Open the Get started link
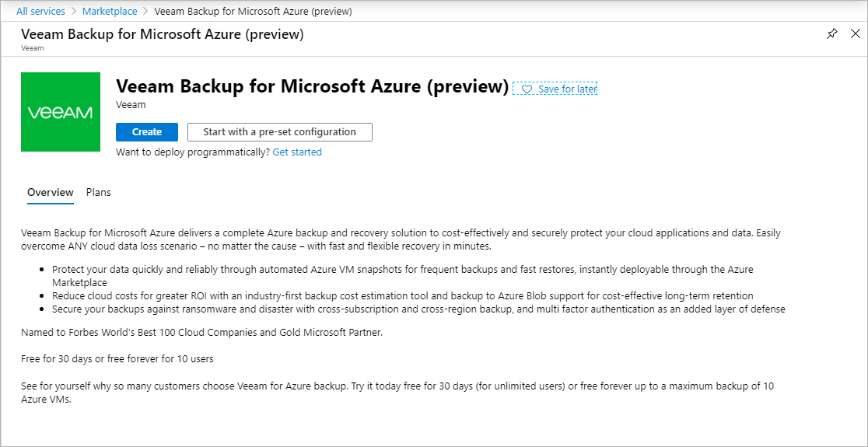The image size is (868, 447). [x=297, y=152]
